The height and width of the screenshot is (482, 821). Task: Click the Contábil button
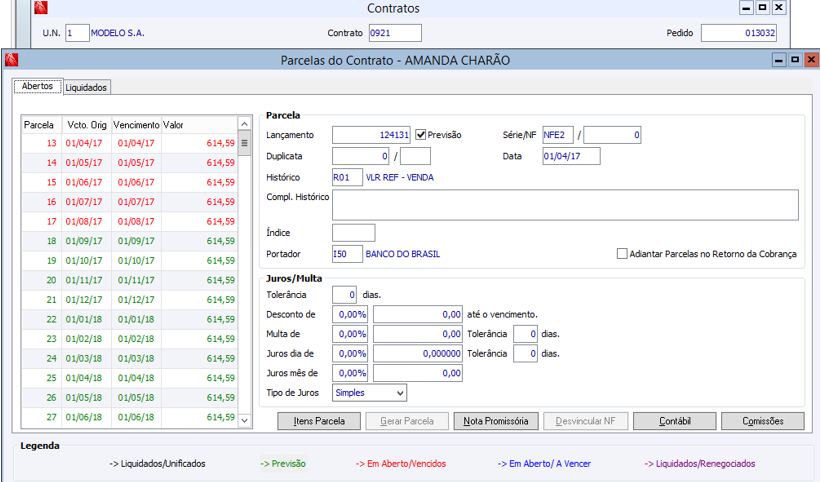click(674, 422)
